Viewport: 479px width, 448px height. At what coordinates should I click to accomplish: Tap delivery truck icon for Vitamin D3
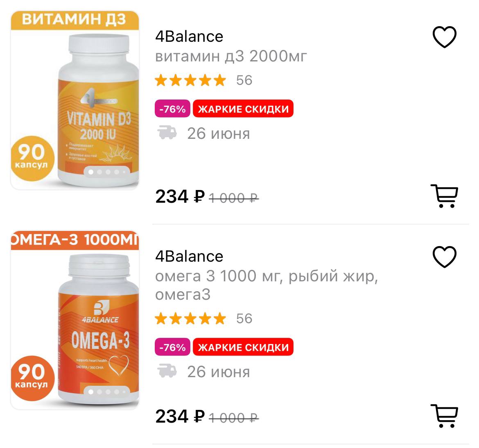coord(167,133)
